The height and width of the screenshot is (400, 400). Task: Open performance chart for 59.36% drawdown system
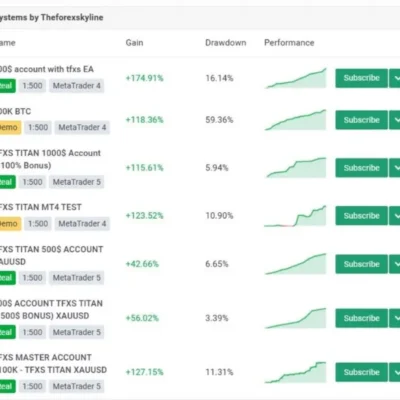296,120
